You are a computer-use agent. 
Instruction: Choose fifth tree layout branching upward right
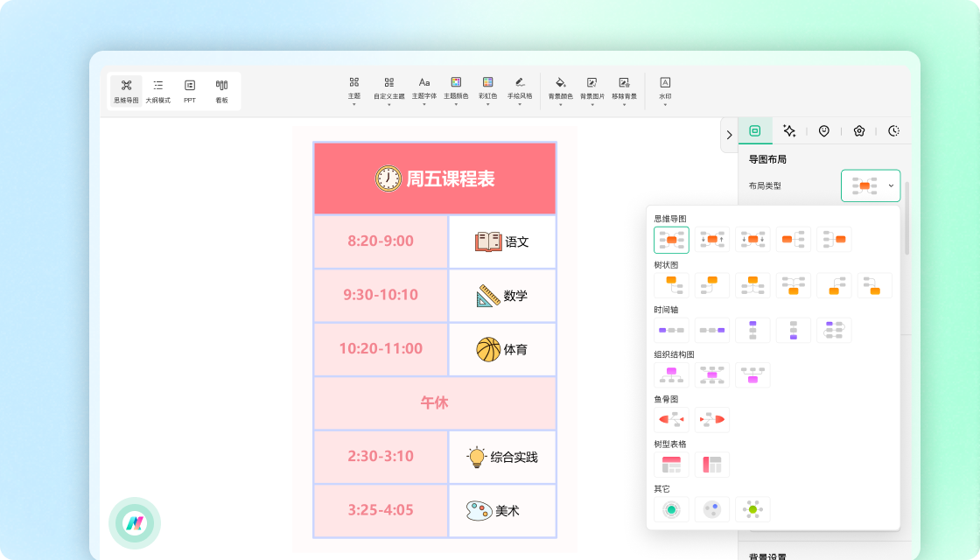click(834, 285)
